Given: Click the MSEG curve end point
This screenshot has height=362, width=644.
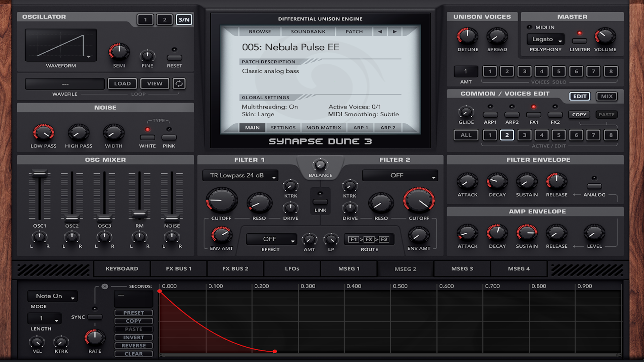Looking at the screenshot, I should 275,351.
